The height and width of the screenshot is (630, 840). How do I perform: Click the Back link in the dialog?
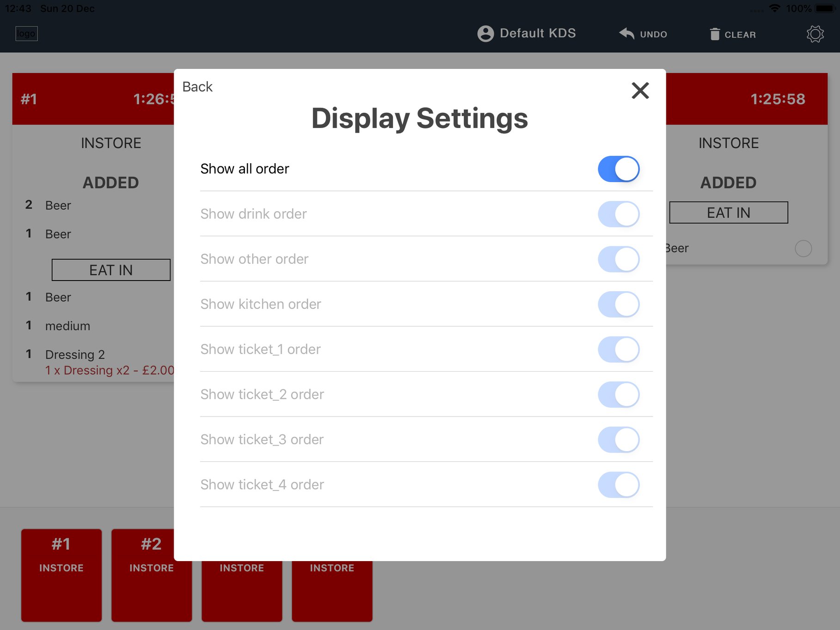tap(197, 86)
